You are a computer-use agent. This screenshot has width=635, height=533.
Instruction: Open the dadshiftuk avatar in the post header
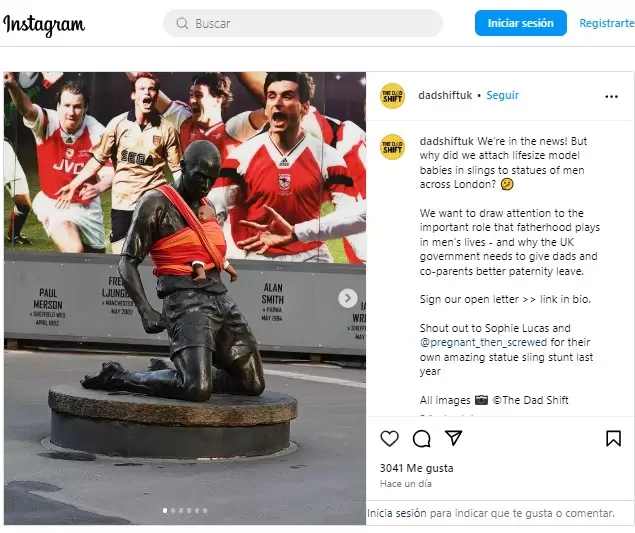click(x=392, y=96)
